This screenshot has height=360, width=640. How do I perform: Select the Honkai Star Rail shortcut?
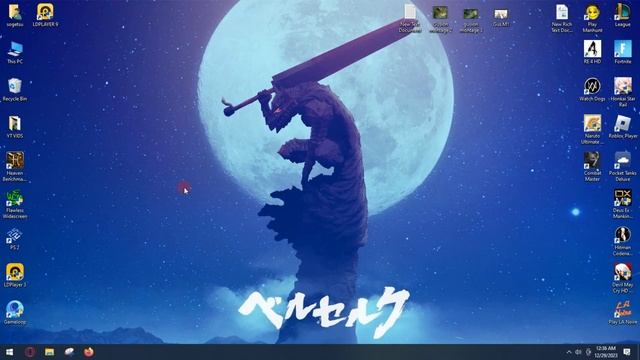(622, 92)
